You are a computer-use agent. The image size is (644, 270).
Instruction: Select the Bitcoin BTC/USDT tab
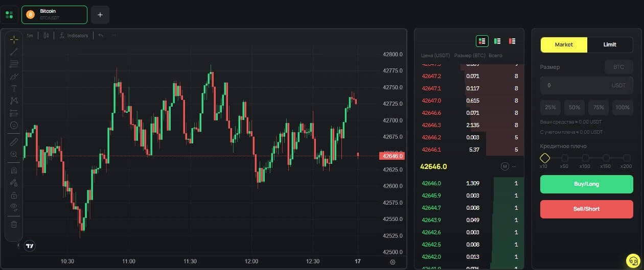tap(54, 15)
